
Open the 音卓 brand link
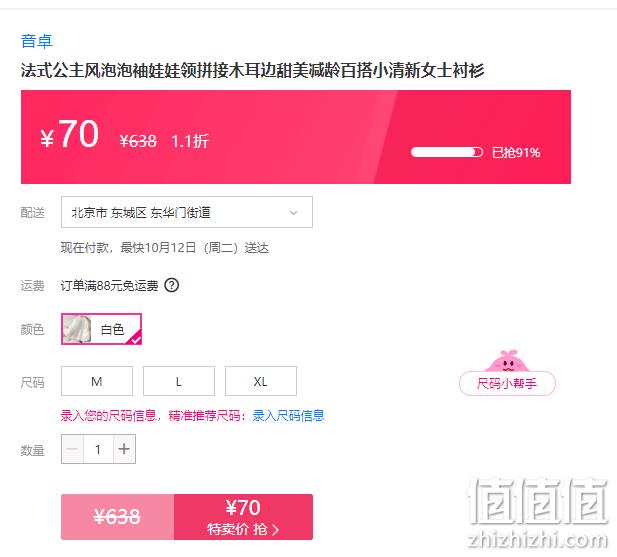[x=37, y=41]
